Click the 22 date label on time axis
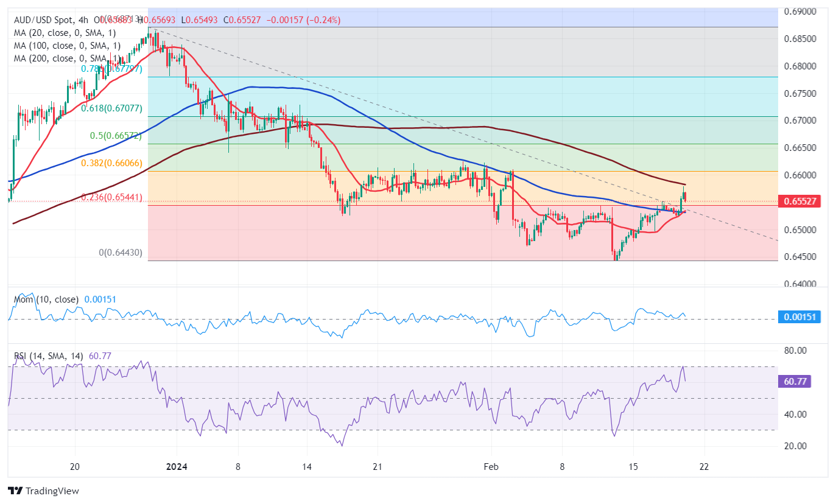The width and height of the screenshot is (836, 504). (x=704, y=467)
